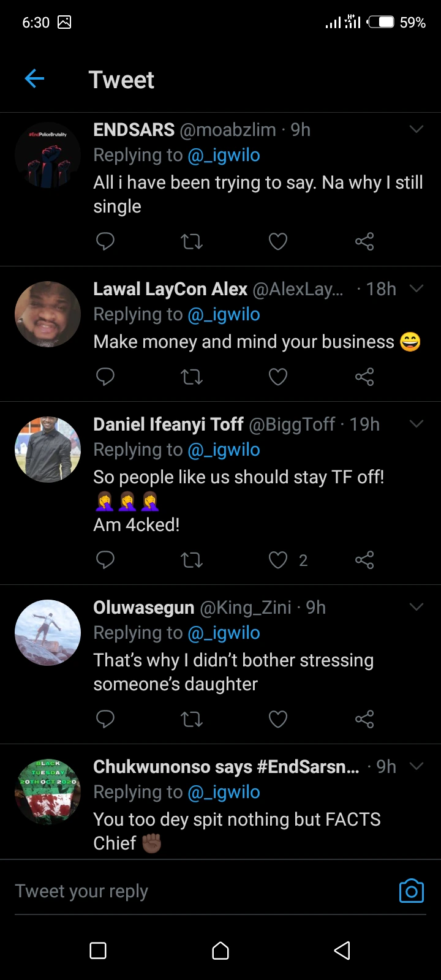The image size is (441, 980).
Task: Like the ENDSARS reply
Action: 278,241
